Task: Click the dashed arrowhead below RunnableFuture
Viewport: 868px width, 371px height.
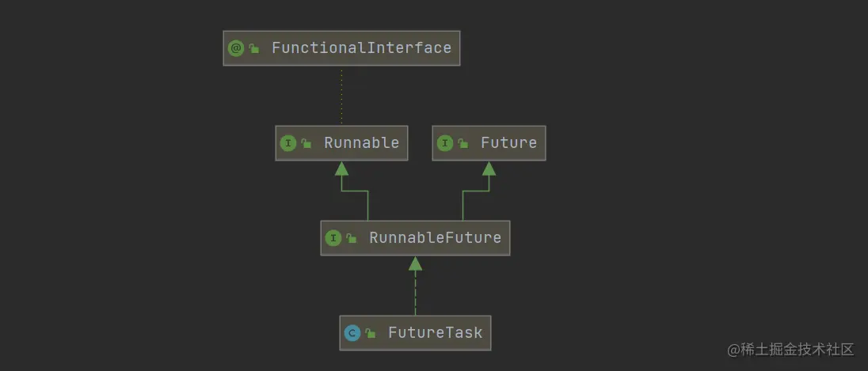Action: [415, 263]
